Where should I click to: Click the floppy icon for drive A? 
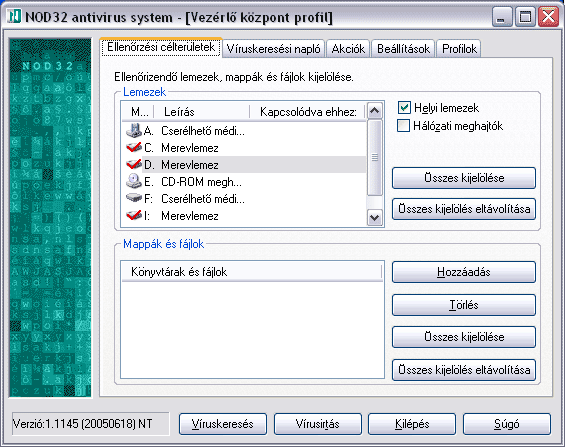[134, 130]
